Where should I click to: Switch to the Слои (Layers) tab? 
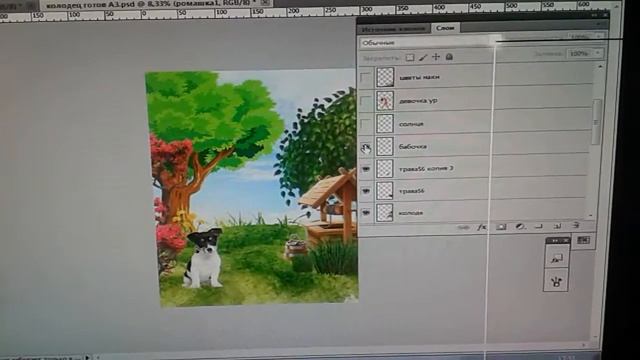click(445, 28)
